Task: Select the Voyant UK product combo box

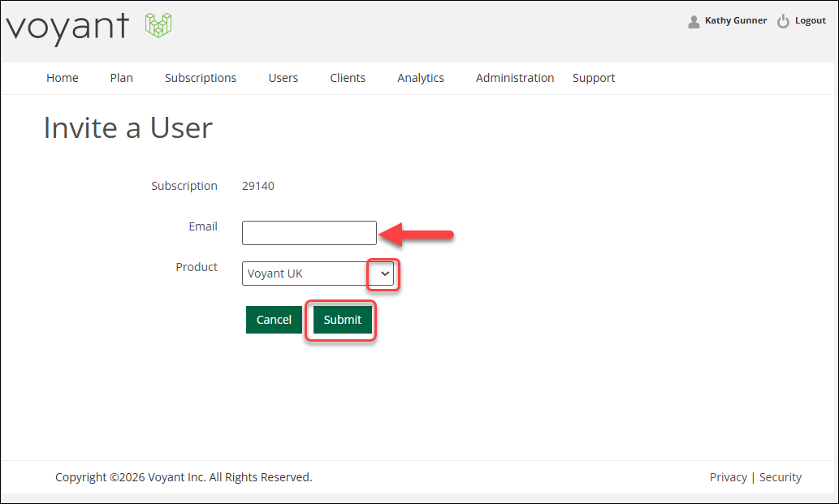Action: coord(318,274)
